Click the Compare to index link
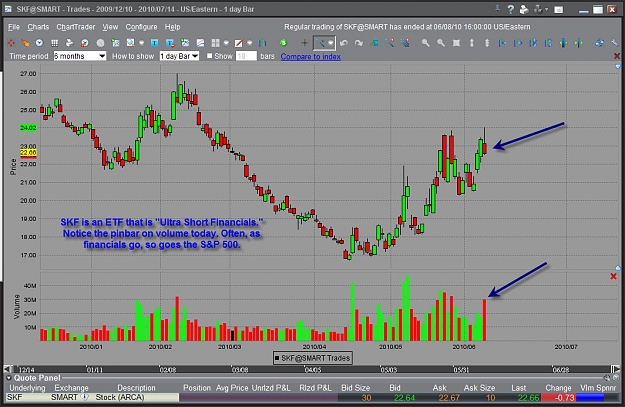Image resolution: width=625 pixels, height=407 pixels. (x=311, y=57)
